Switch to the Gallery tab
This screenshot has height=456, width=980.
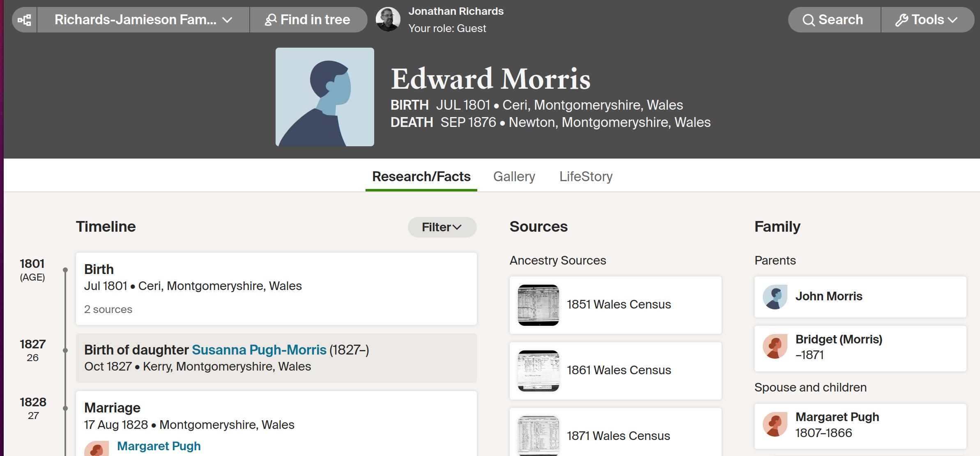point(514,177)
